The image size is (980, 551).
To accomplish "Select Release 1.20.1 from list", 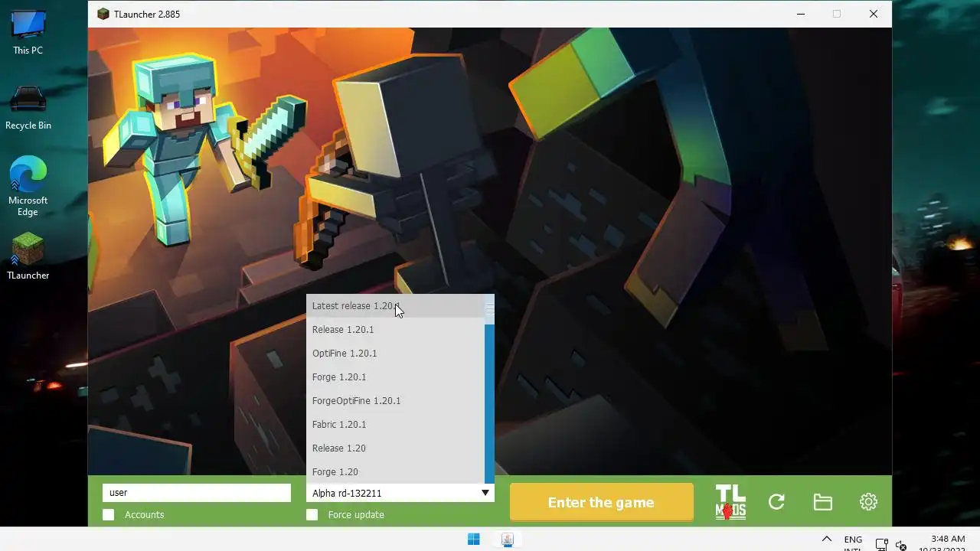I will click(x=395, y=330).
